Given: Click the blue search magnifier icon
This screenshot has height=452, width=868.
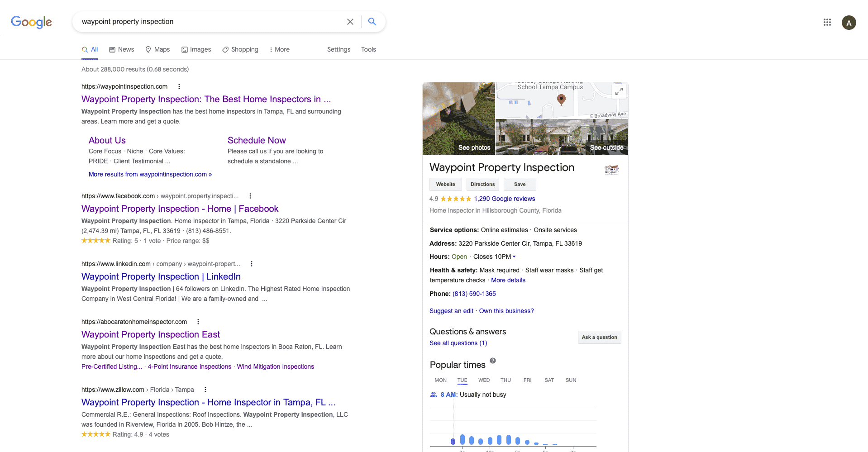Looking at the screenshot, I should (x=372, y=21).
